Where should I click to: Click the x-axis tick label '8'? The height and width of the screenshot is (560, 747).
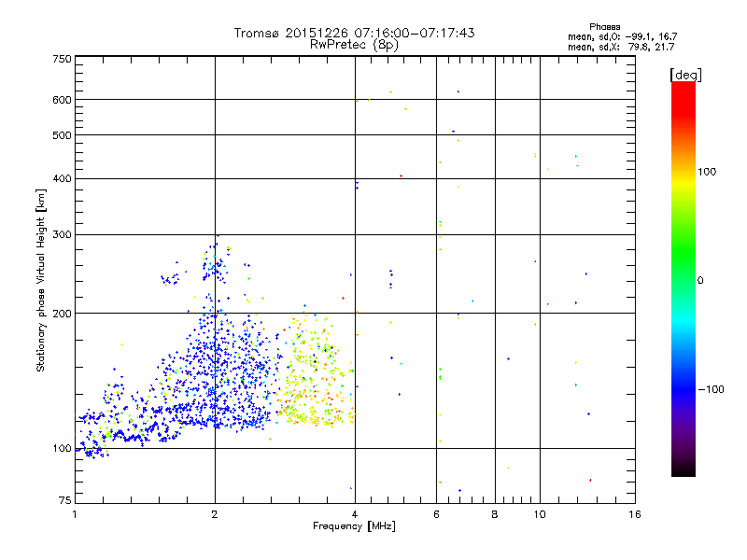pyautogui.click(x=495, y=514)
